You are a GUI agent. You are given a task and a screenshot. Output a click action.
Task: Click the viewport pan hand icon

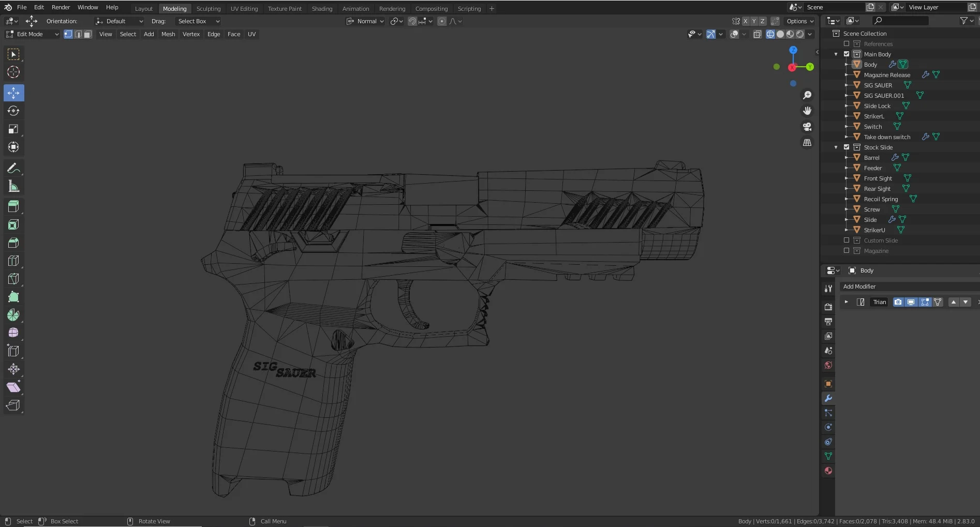coord(807,111)
